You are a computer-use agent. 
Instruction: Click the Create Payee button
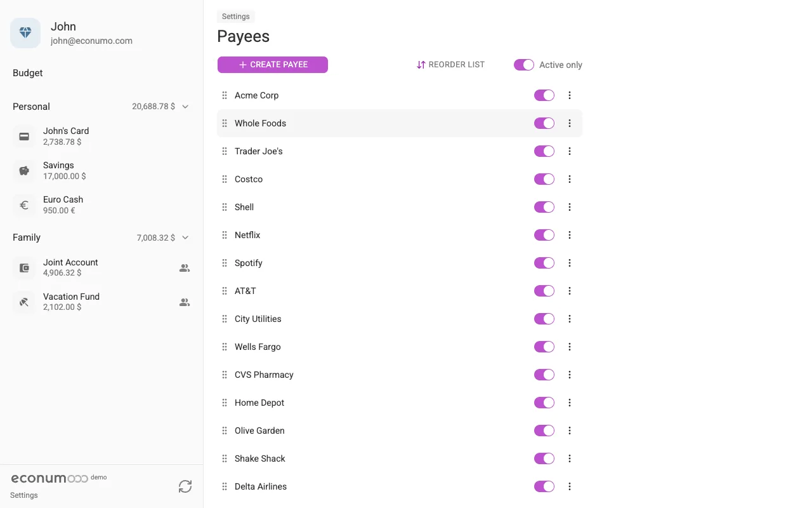point(273,65)
